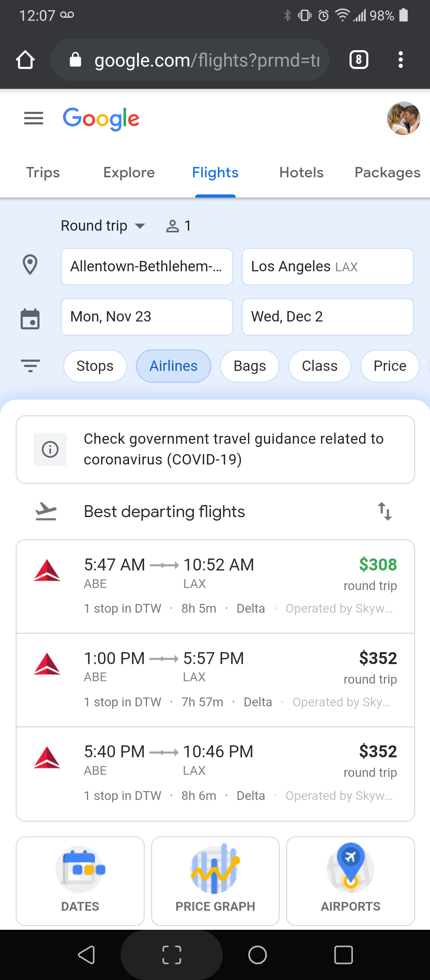Tap the browser home icon
This screenshot has width=430, height=980.
25,60
